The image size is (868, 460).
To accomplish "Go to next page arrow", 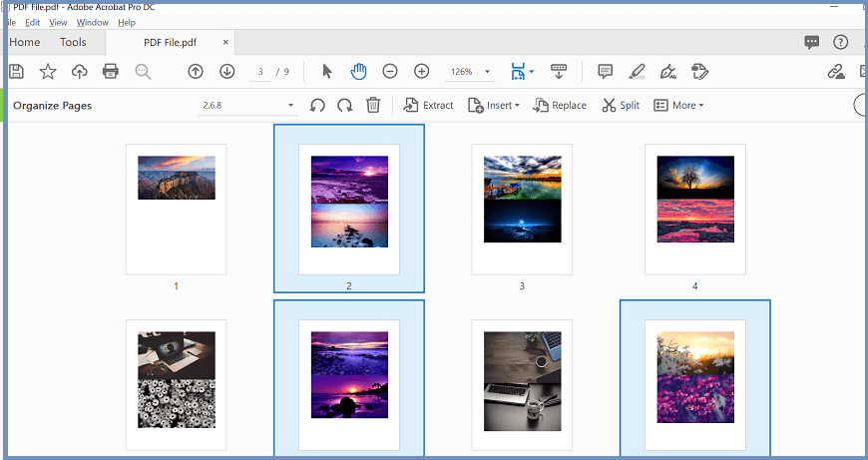I will [226, 72].
